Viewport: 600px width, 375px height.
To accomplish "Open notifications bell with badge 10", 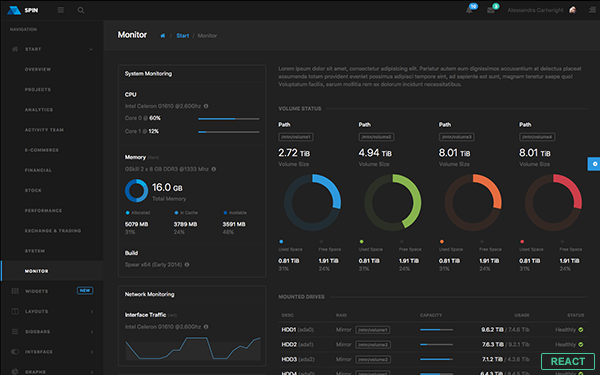I will pyautogui.click(x=470, y=10).
